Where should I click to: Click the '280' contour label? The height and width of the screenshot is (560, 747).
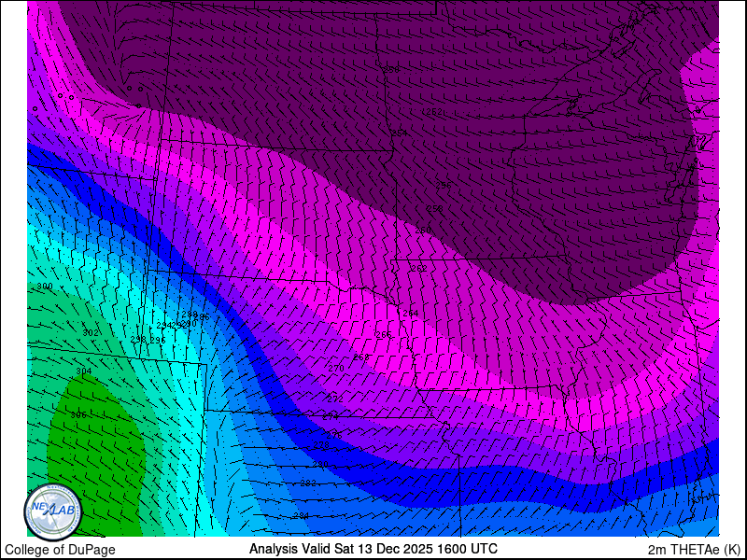(320, 464)
